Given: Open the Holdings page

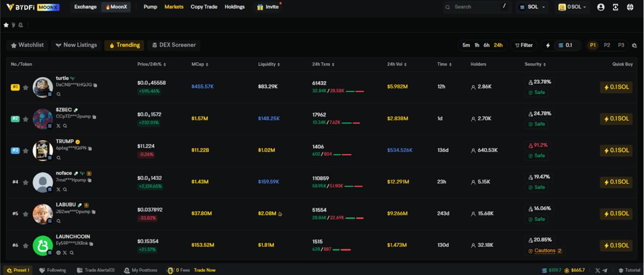Looking at the screenshot, I should pos(234,7).
